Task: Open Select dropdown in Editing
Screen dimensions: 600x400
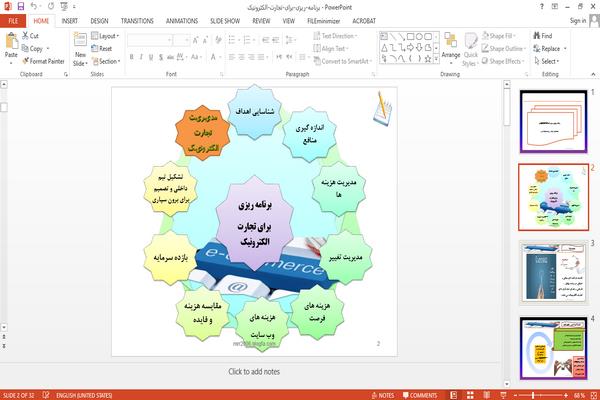Action: 547,61
